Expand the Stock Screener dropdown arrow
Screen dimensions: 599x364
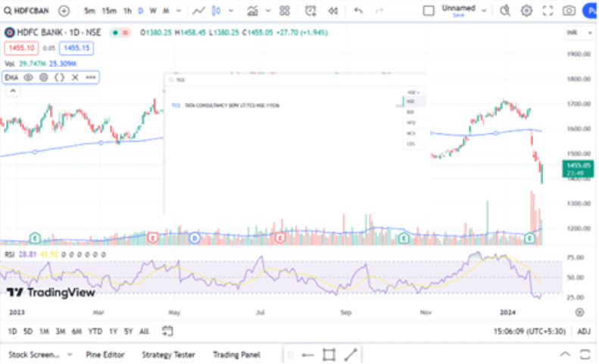(70, 355)
